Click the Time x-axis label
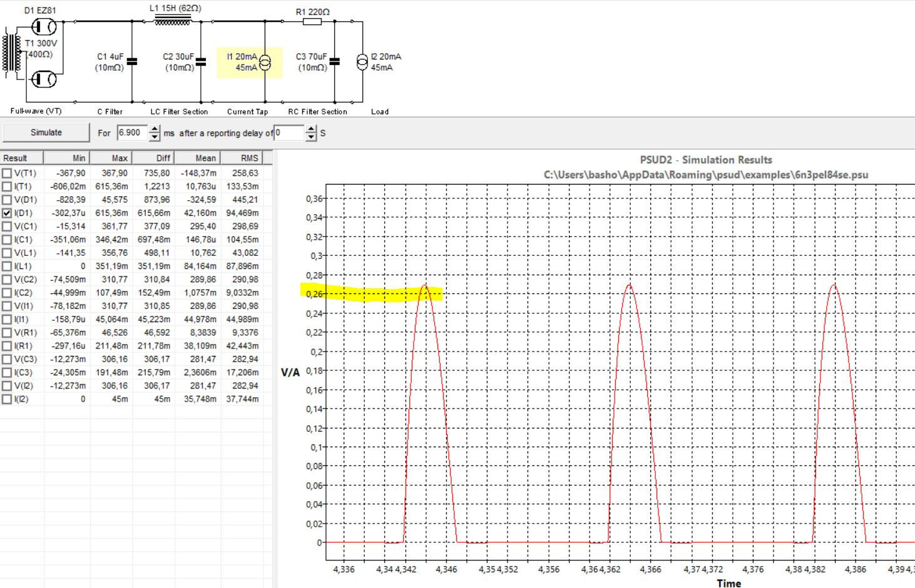The width and height of the screenshot is (915, 588). [728, 583]
